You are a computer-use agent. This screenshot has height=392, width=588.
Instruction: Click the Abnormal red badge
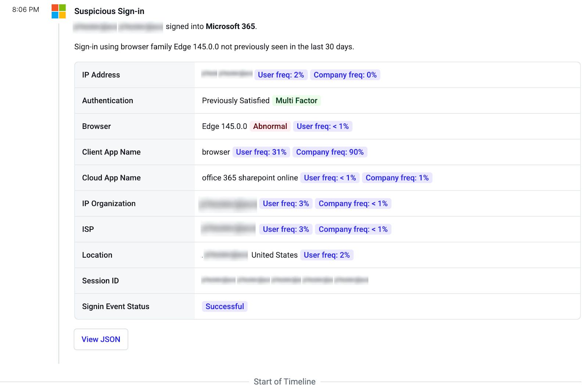point(270,126)
